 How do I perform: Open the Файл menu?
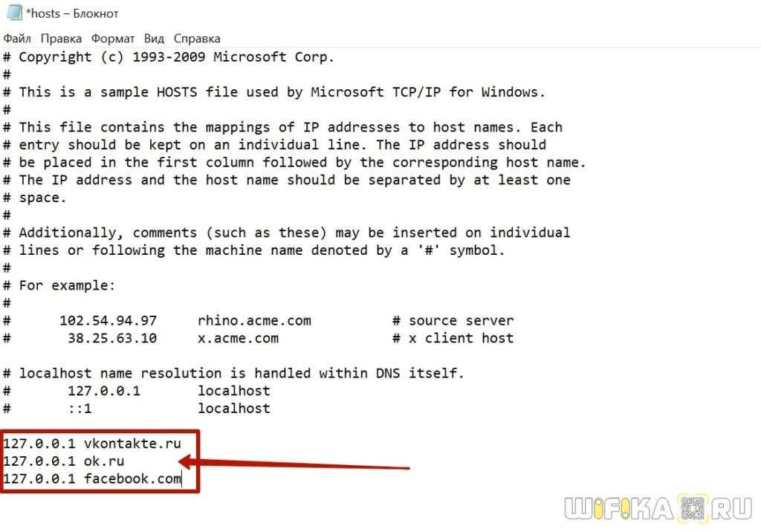tap(17, 39)
